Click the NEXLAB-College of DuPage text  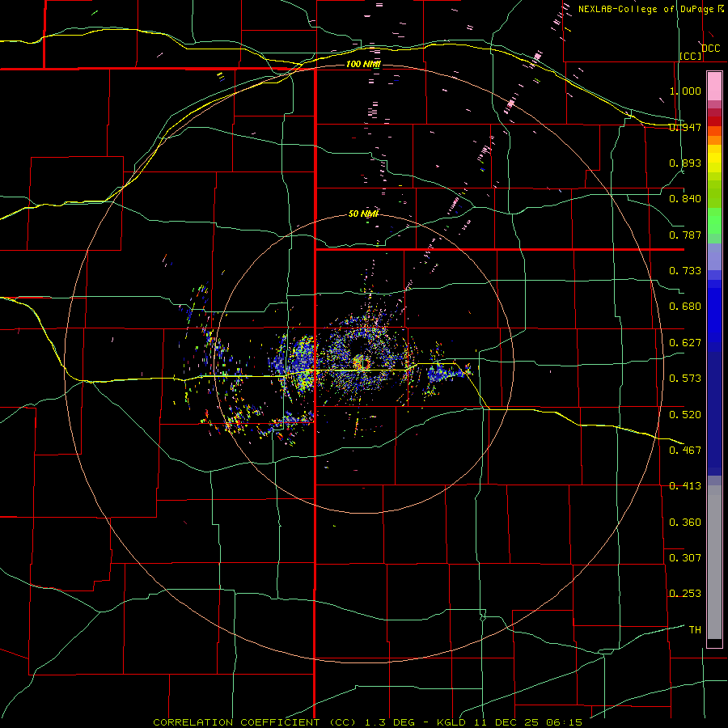click(645, 9)
